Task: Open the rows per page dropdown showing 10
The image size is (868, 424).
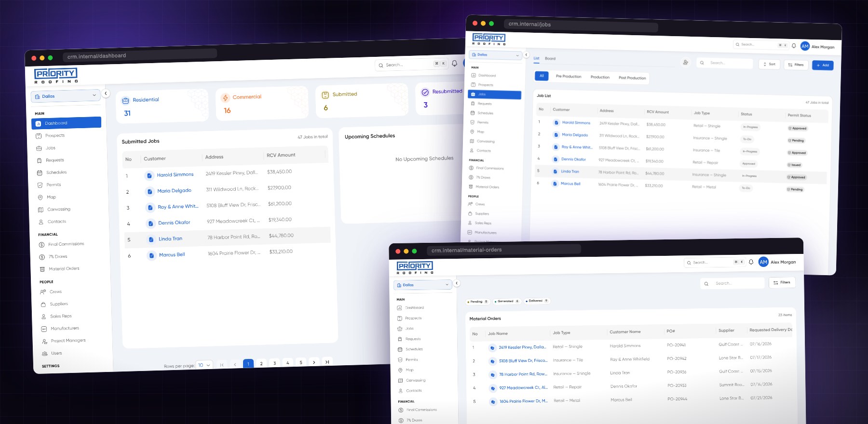Action: point(204,365)
